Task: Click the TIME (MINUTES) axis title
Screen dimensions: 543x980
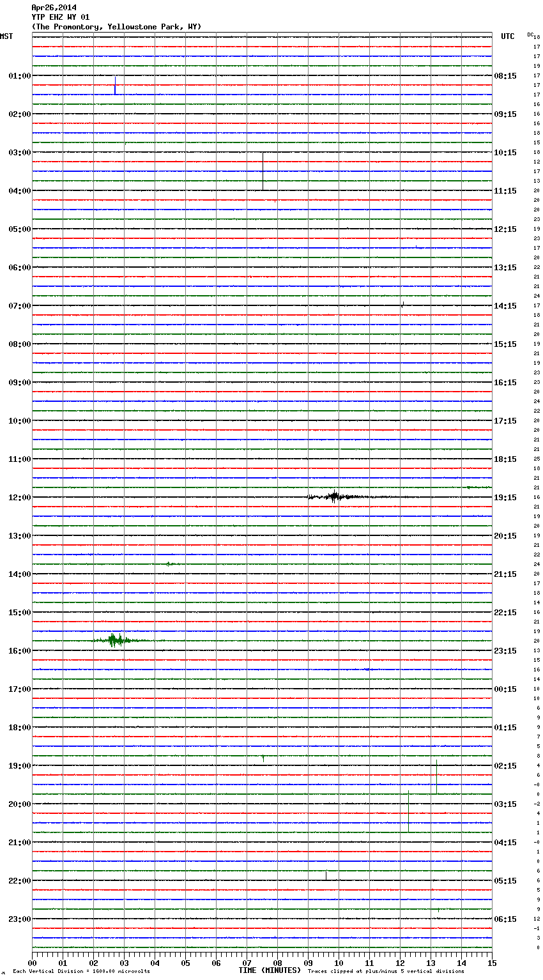Action: pyautogui.click(x=270, y=970)
